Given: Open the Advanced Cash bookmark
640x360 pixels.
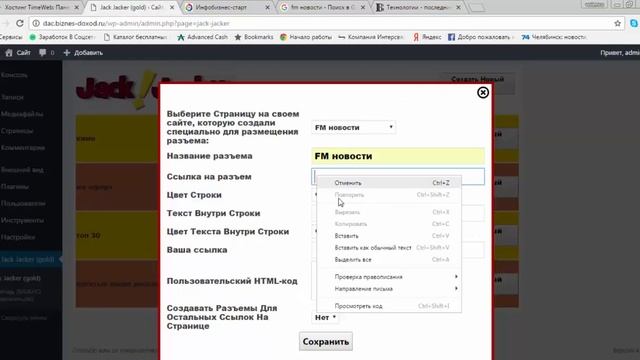Looking at the screenshot, I should tap(202, 37).
